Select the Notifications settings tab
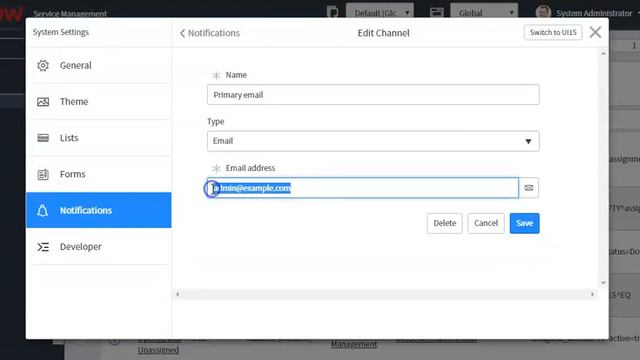 99,210
